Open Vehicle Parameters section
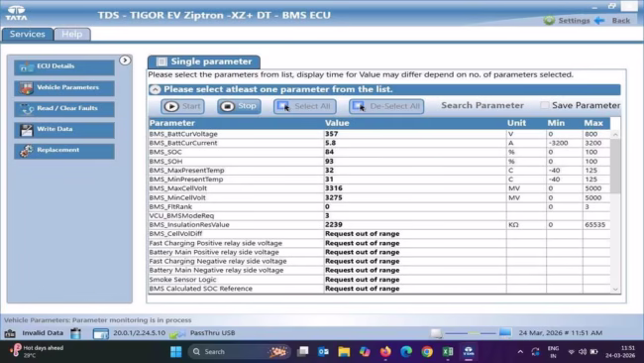 coord(64,88)
